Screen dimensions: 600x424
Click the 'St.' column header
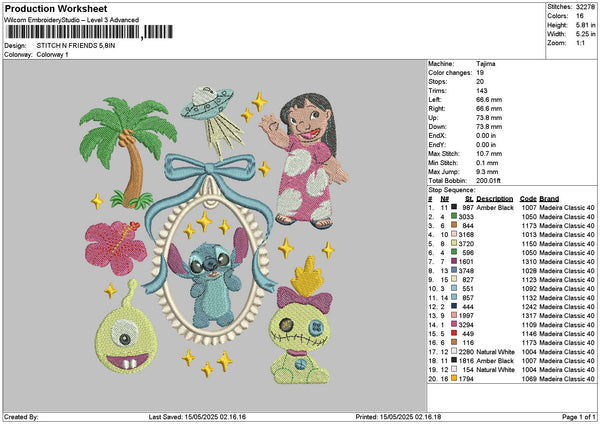pyautogui.click(x=470, y=199)
